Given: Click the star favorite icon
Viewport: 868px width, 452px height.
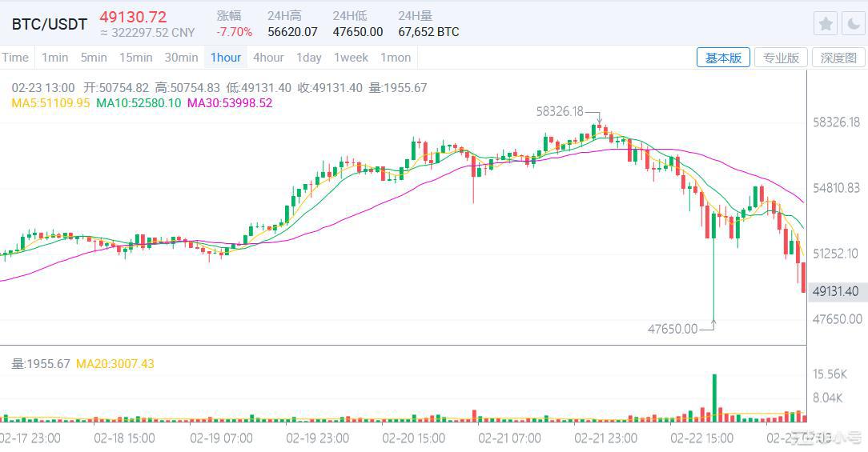Looking at the screenshot, I should pyautogui.click(x=826, y=23).
